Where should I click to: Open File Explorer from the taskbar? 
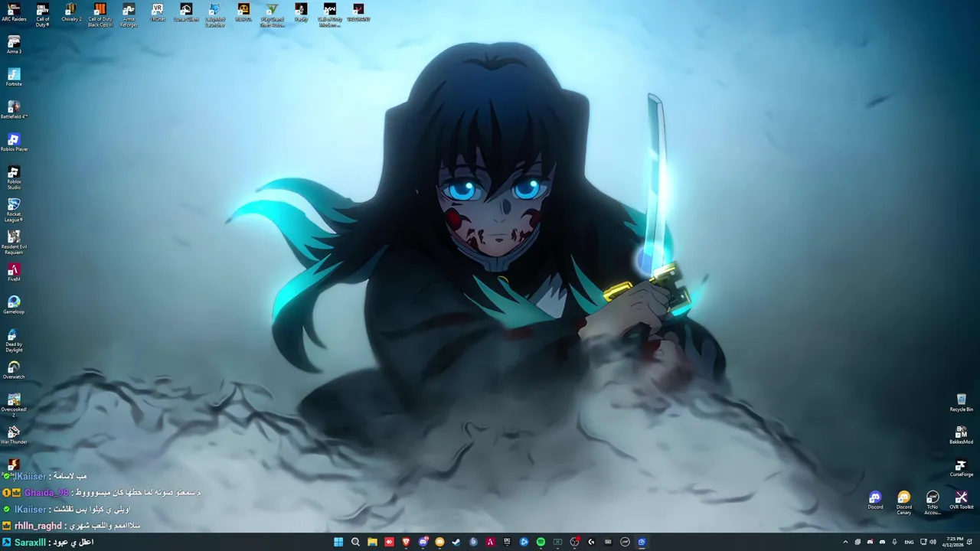pyautogui.click(x=372, y=542)
